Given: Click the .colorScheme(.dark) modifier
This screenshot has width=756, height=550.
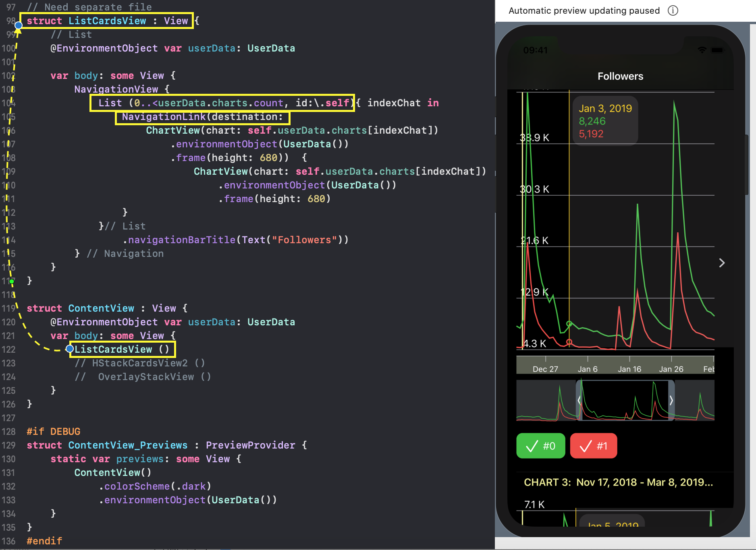Looking at the screenshot, I should click(155, 486).
